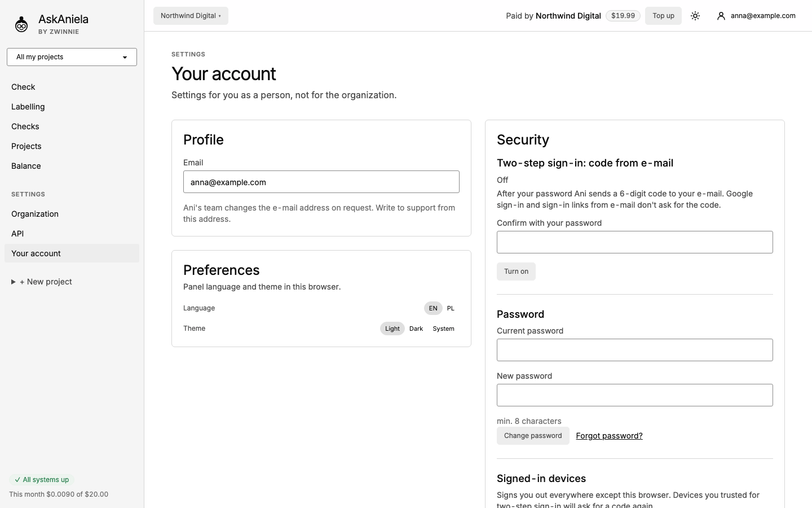Open Organization settings
Viewport: 812px width, 508px height.
(x=72, y=214)
